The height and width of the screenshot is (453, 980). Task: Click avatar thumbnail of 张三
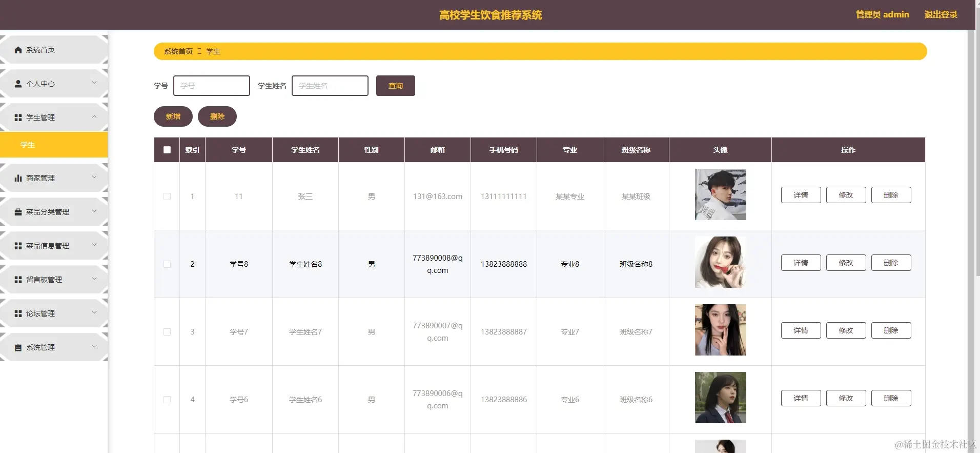pyautogui.click(x=721, y=194)
